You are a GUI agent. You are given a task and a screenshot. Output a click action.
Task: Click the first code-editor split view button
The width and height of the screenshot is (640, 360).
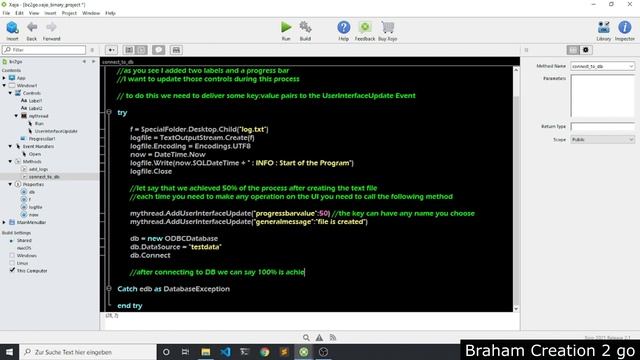[x=129, y=50]
